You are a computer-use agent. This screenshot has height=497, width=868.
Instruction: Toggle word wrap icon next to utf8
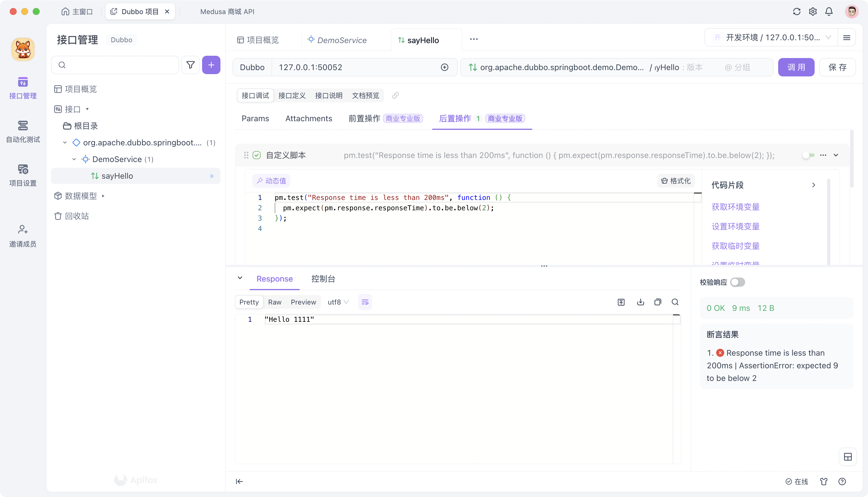(365, 302)
